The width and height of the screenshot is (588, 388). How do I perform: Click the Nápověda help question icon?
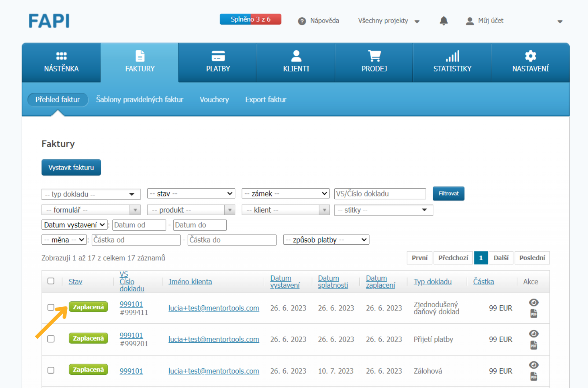coord(302,21)
